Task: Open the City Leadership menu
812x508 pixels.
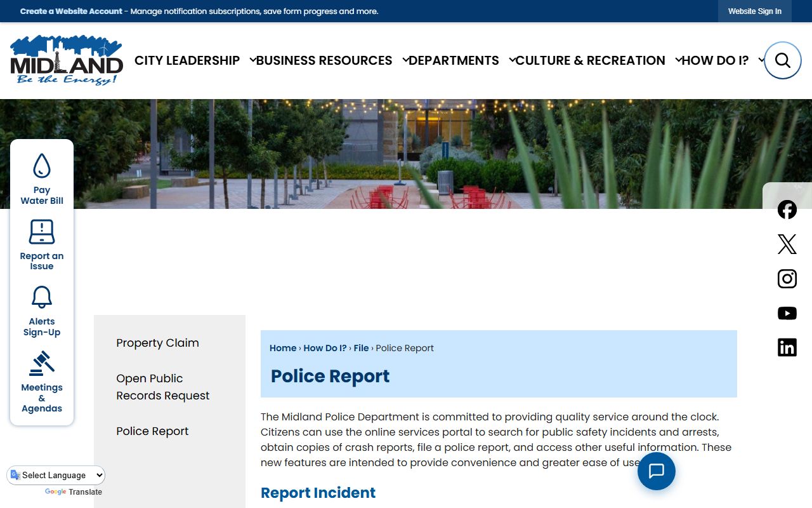Action: click(x=187, y=60)
